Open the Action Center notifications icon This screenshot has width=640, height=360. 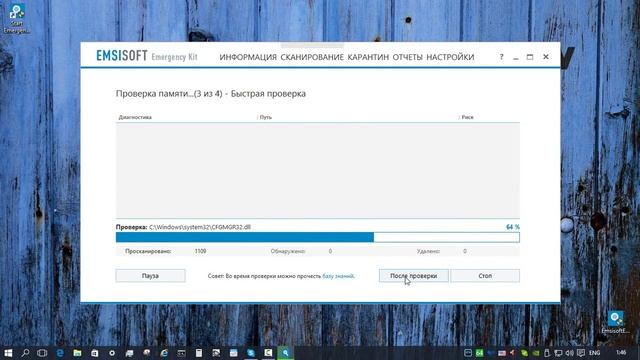[x=581, y=353]
